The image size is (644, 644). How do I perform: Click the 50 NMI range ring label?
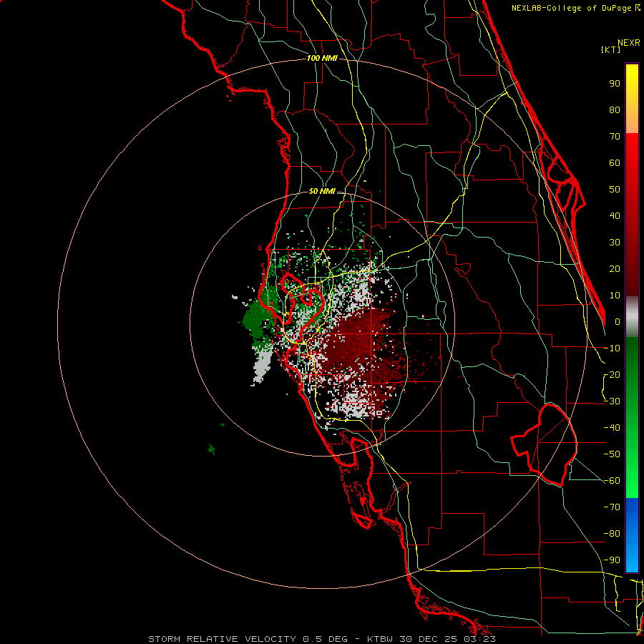322,191
